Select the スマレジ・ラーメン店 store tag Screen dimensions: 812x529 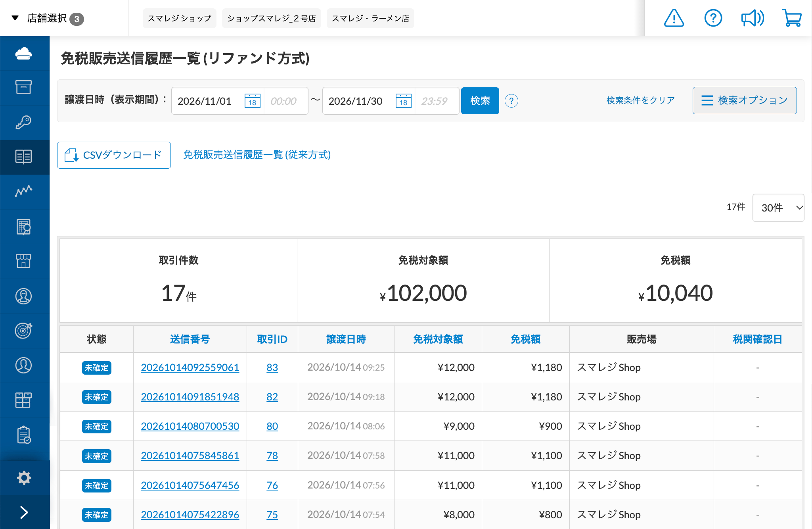click(370, 18)
